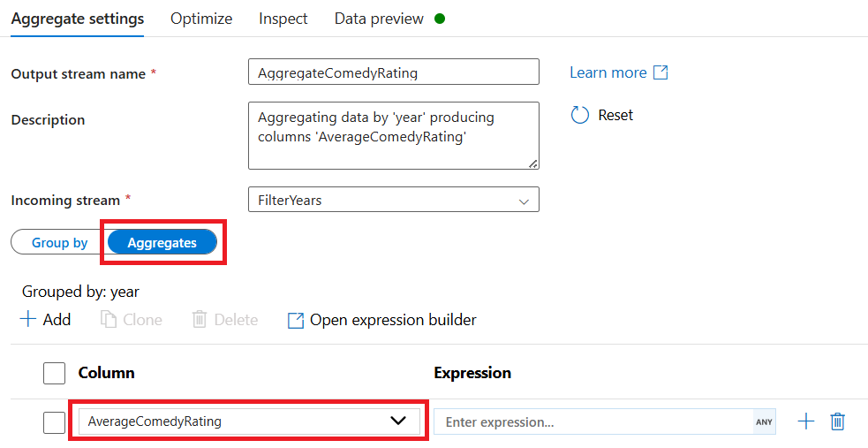
Task: Switch to the Inspect tab
Action: pyautogui.click(x=283, y=19)
